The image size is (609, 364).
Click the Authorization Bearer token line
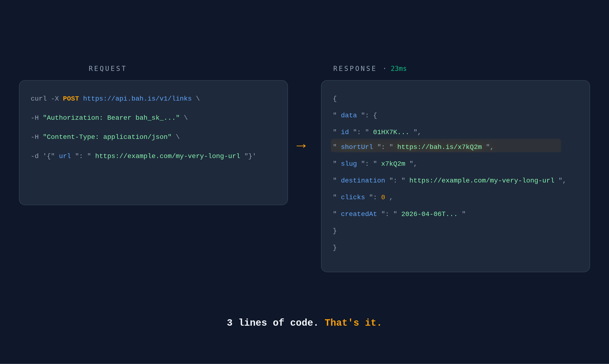(109, 118)
